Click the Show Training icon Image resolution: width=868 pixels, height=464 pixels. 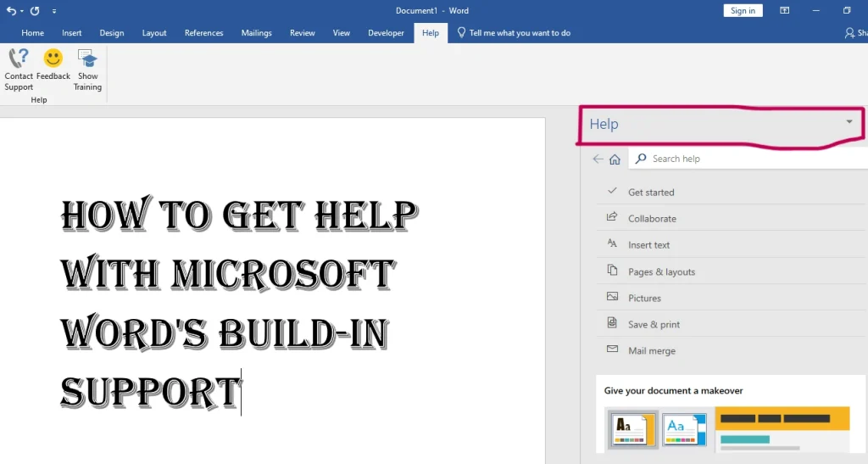[87, 59]
